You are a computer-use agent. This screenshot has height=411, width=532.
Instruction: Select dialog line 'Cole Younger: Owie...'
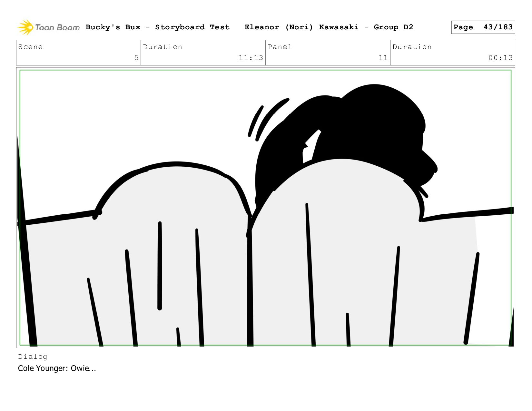[57, 368]
